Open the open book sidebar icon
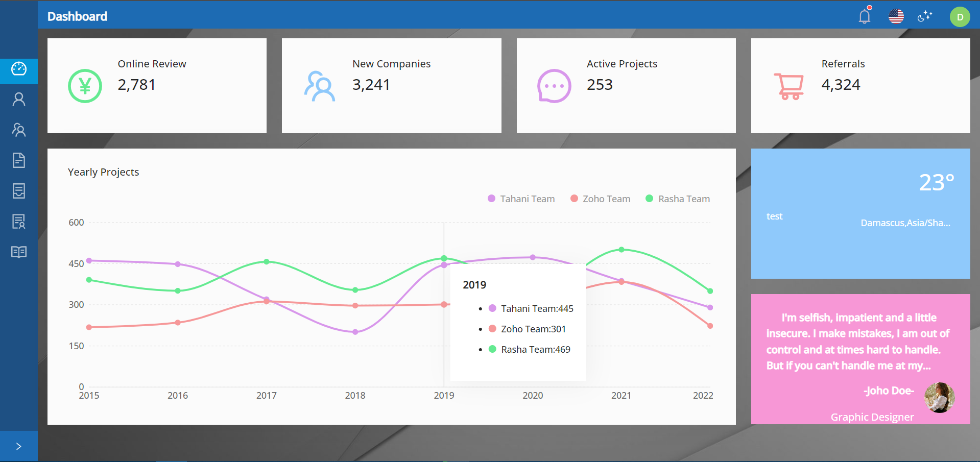The width and height of the screenshot is (980, 462). (19, 252)
